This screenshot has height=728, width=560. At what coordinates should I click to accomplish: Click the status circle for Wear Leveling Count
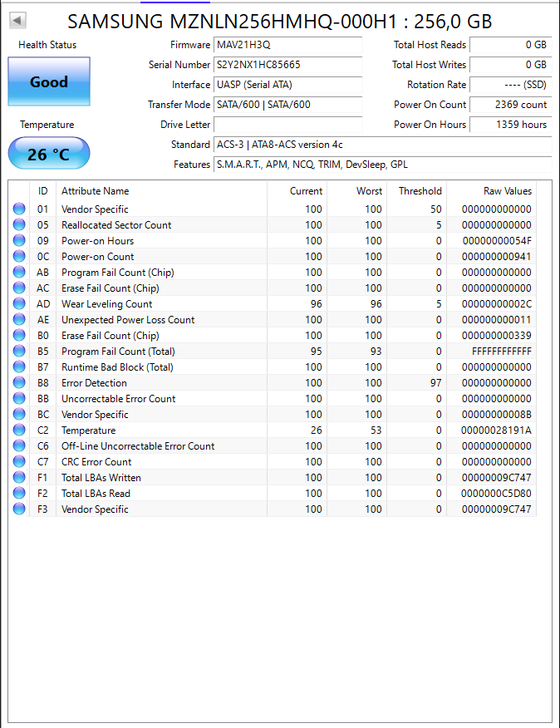tap(19, 303)
